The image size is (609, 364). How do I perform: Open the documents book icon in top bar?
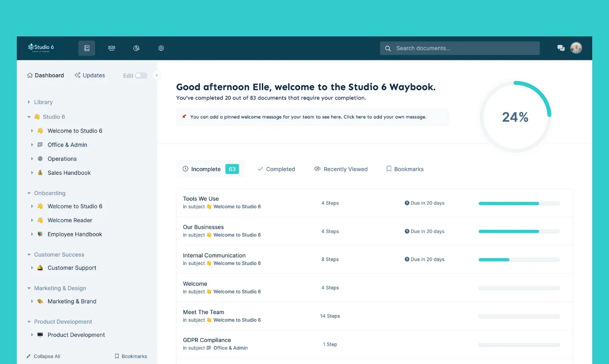pyautogui.click(x=87, y=48)
